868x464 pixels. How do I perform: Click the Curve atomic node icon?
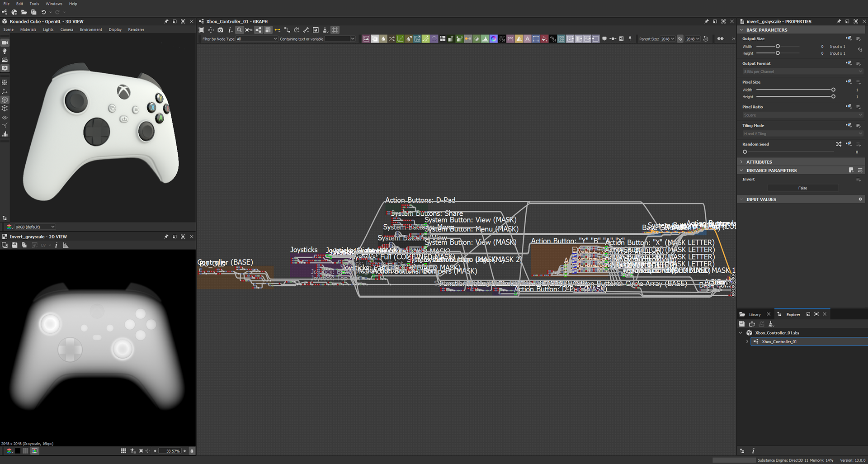tap(401, 39)
